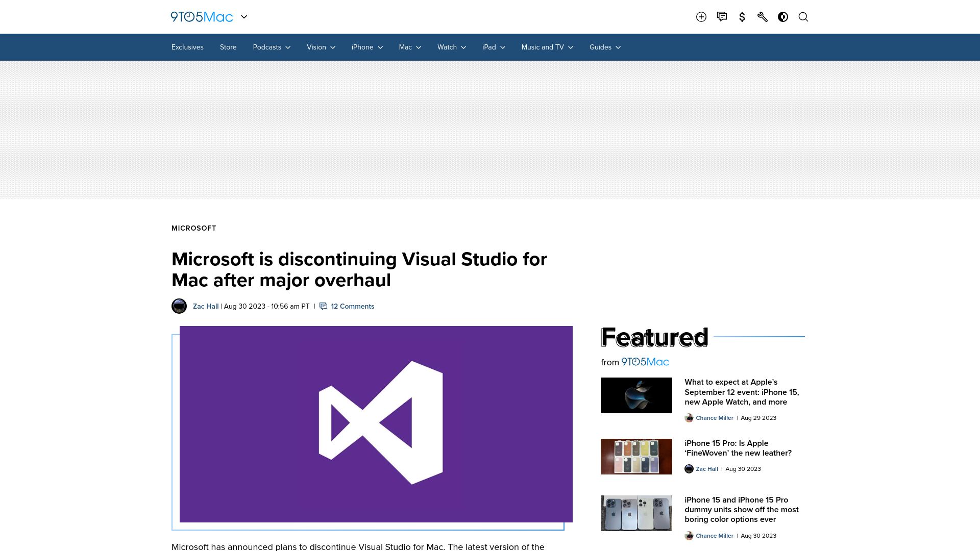Click the purple Visual Studio hero image
This screenshot has width=980, height=551.
point(376,424)
